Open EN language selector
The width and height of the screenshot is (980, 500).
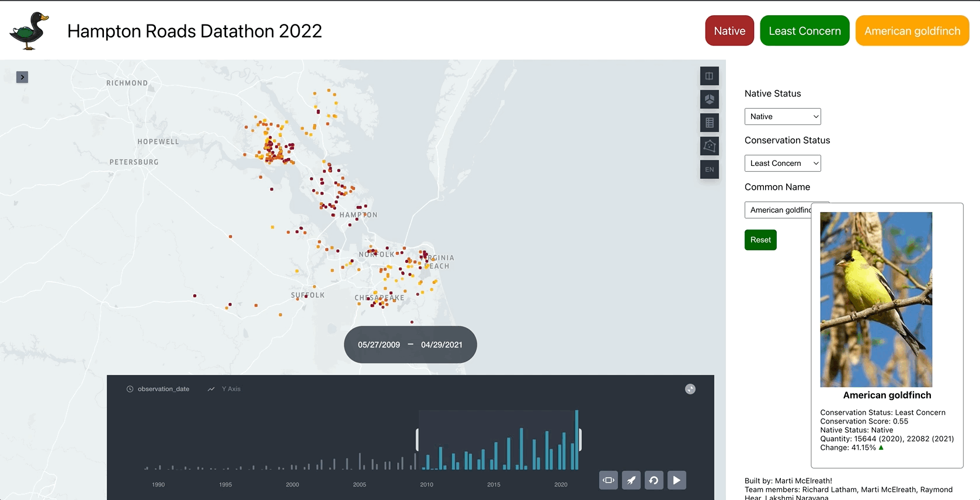[710, 169]
